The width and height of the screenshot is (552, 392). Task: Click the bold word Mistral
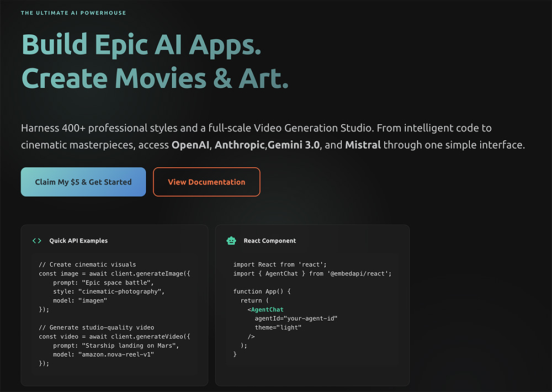point(363,145)
